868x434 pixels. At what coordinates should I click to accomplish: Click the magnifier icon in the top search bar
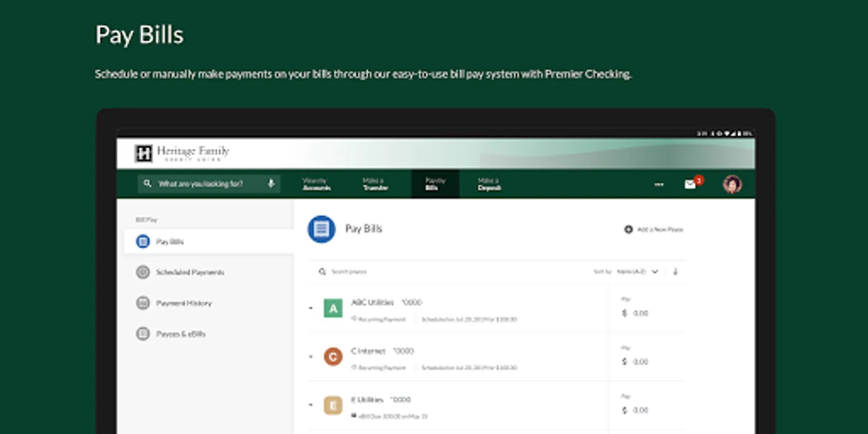tap(148, 183)
